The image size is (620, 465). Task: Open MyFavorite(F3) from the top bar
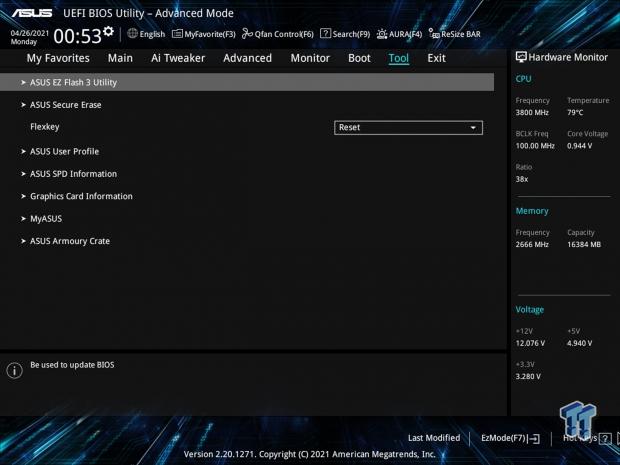point(204,34)
